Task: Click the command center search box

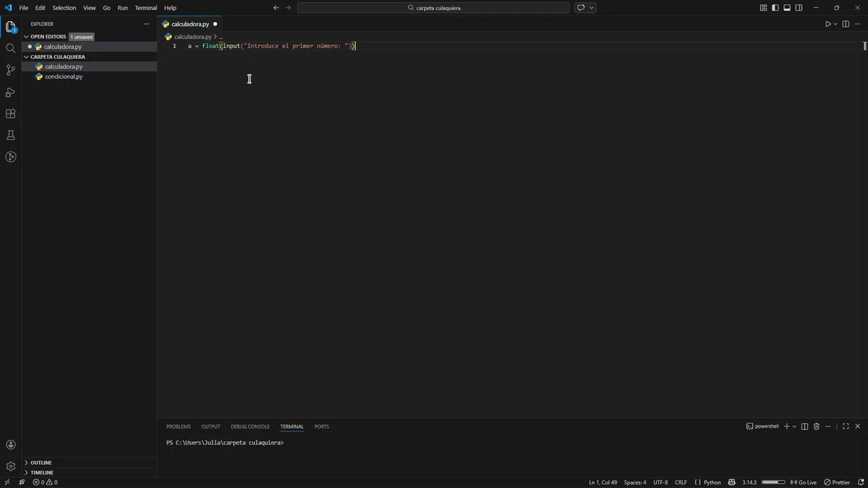Action: click(433, 7)
